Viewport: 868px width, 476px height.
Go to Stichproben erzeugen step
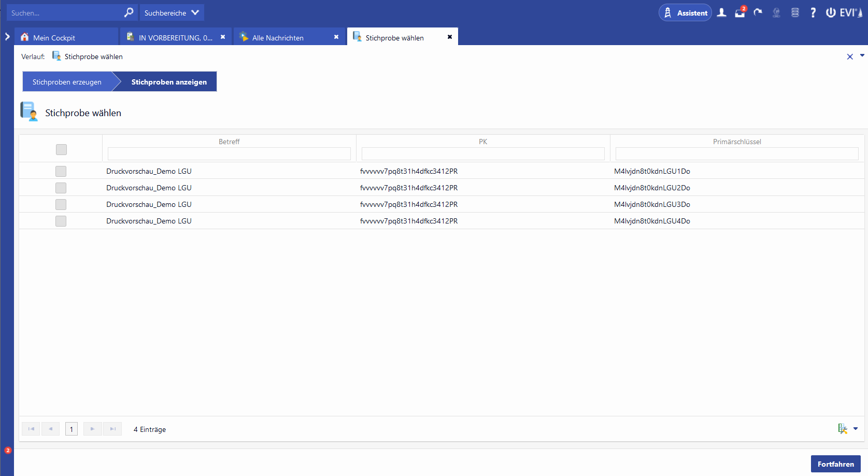(x=67, y=82)
